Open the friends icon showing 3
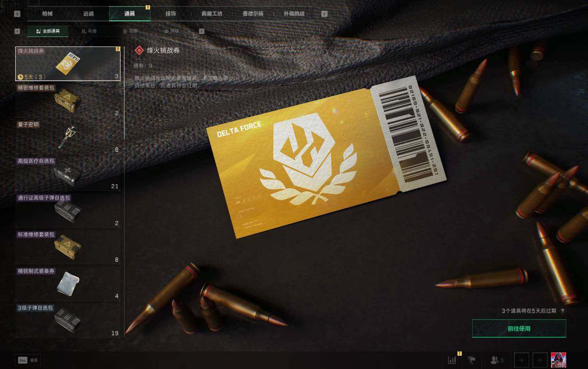Image resolution: width=588 pixels, height=369 pixels. pyautogui.click(x=496, y=360)
